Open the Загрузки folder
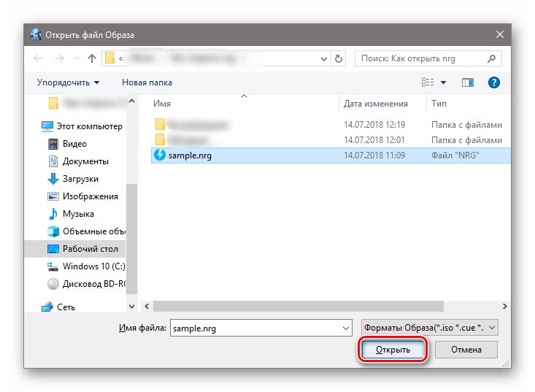Screen dimensions: 535x392 73,179
